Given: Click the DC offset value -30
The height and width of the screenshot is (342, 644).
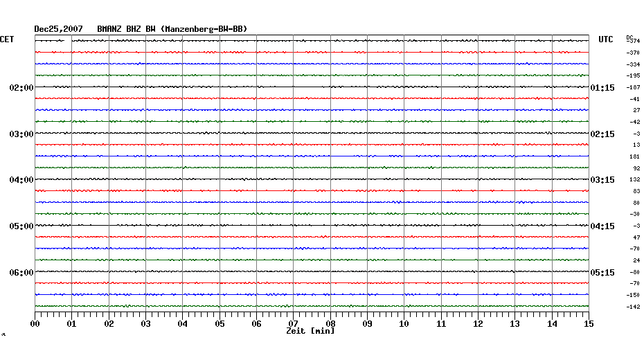Looking at the screenshot, I should pyautogui.click(x=634, y=215).
